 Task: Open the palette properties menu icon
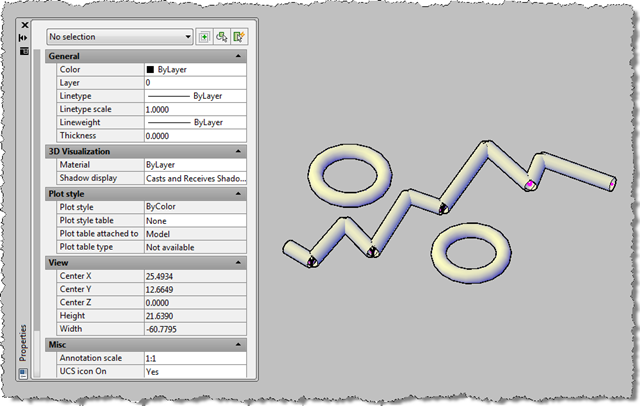[24, 51]
